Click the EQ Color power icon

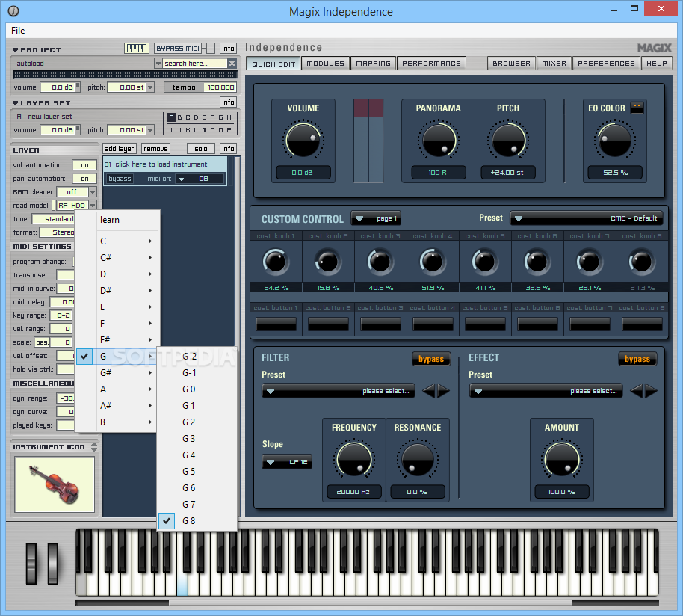point(637,108)
